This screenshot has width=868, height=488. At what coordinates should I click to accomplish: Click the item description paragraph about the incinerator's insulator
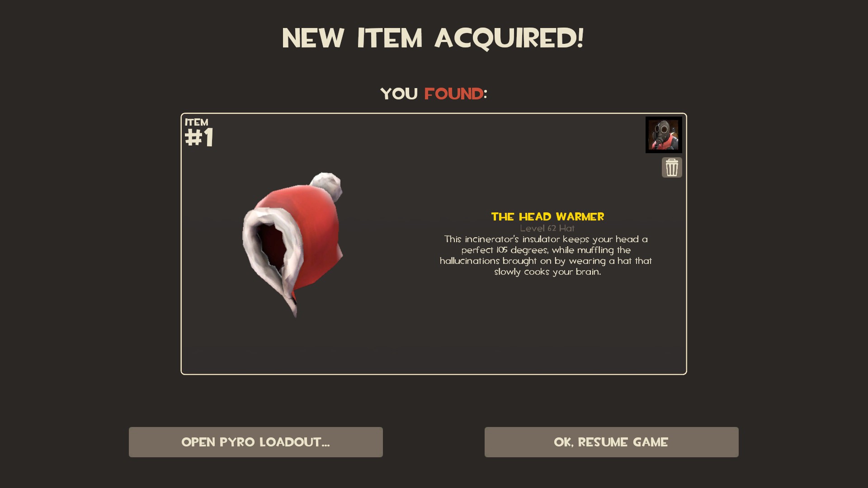point(546,255)
